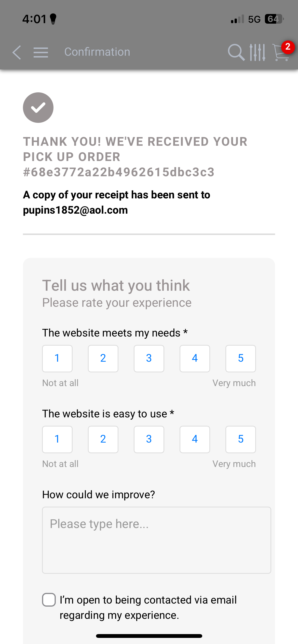This screenshot has height=644, width=298.
Task: Choose 4 for website meets my needs
Action: pos(195,358)
